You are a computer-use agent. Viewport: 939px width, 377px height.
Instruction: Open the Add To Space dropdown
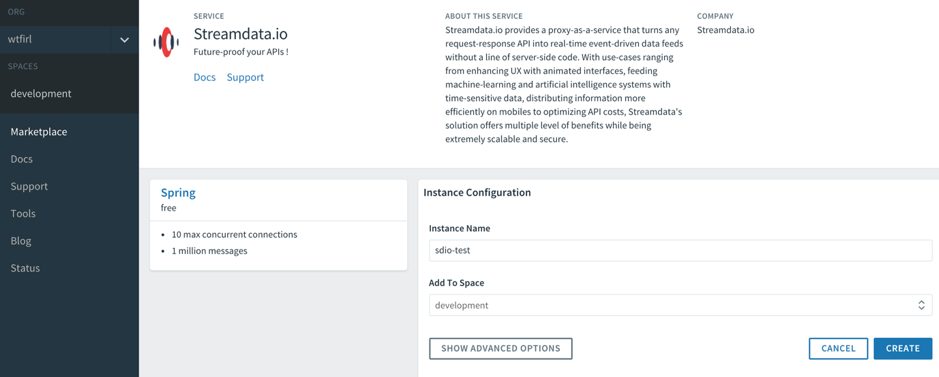[x=680, y=305]
